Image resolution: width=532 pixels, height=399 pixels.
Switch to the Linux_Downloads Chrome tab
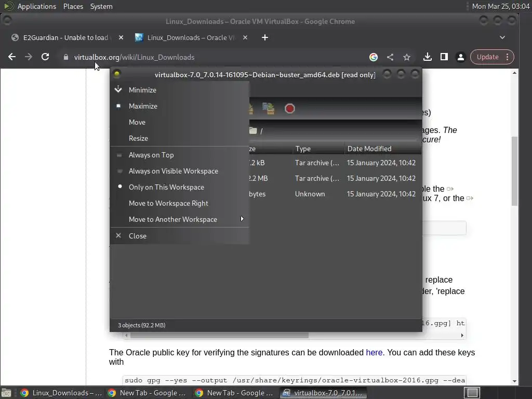[x=190, y=37]
